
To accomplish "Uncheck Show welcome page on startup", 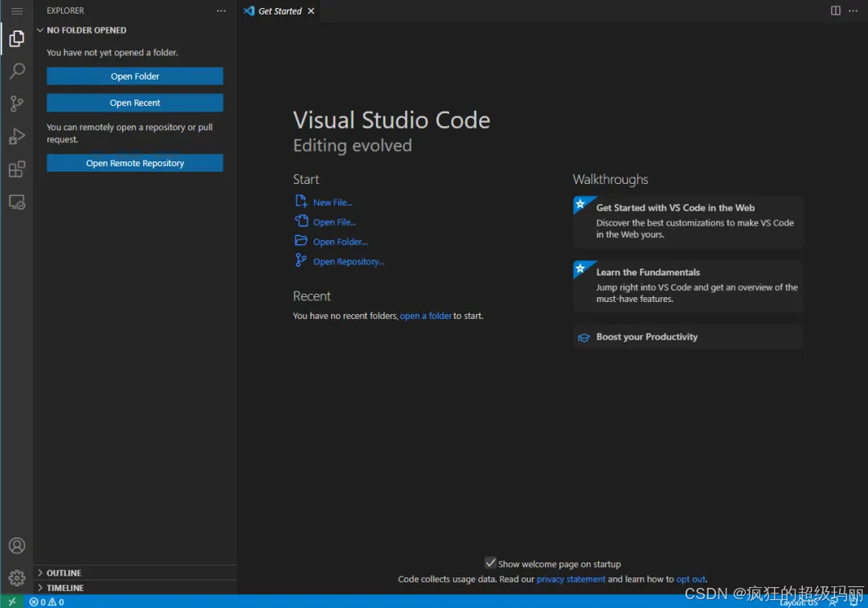I will [x=490, y=563].
